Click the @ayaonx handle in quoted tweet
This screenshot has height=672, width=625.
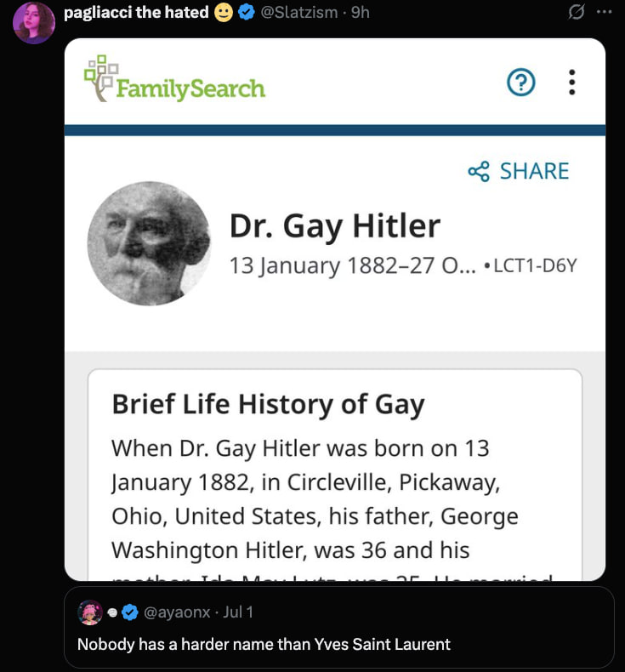click(x=177, y=612)
